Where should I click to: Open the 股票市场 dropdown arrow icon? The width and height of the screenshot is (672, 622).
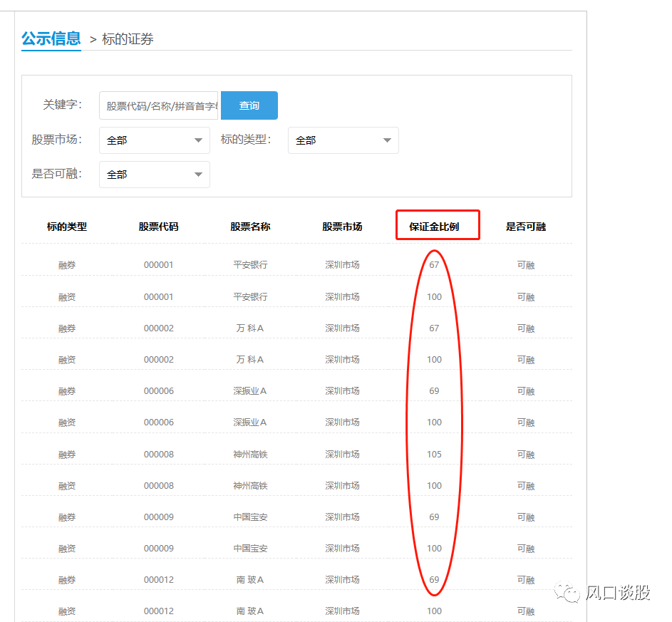tap(199, 140)
